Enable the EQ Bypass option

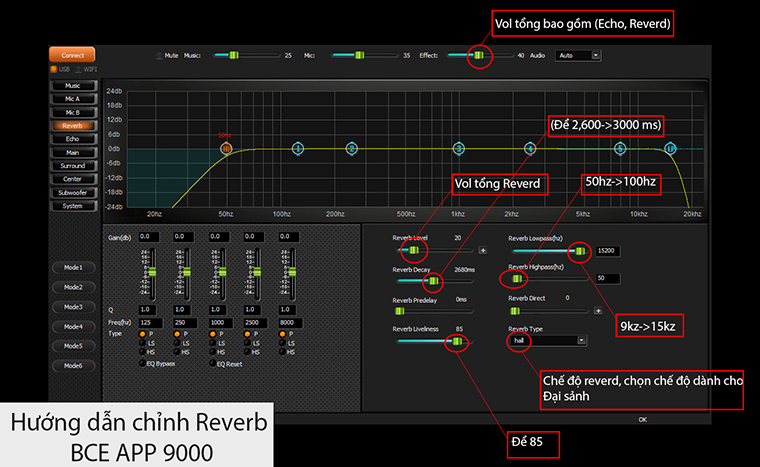click(x=142, y=363)
